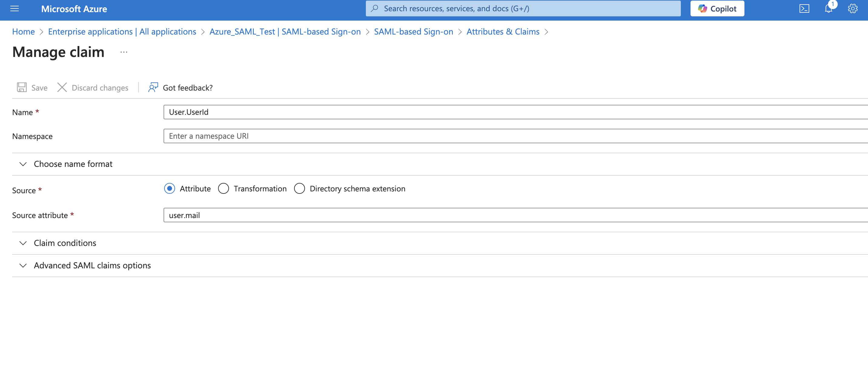
Task: Open the portal settings gear
Action: 853,9
